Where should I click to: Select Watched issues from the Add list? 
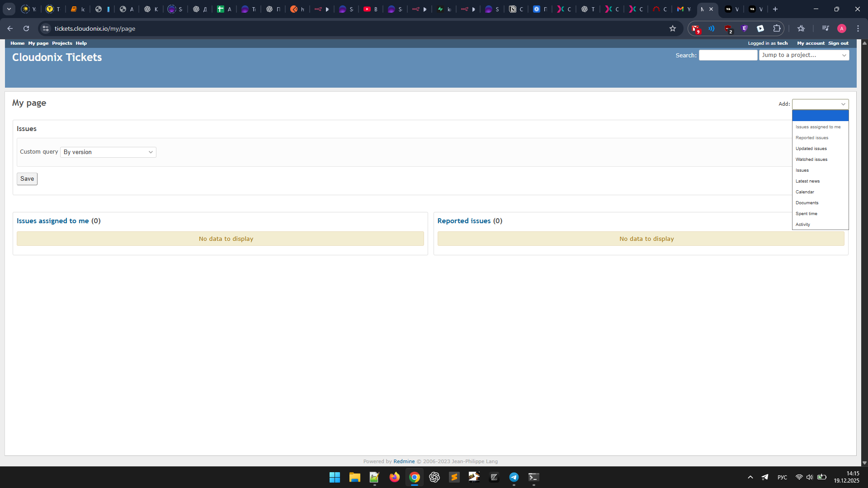point(811,160)
